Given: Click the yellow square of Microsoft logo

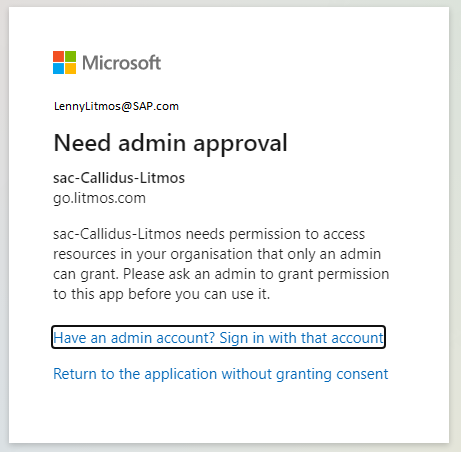Looking at the screenshot, I should point(70,68).
